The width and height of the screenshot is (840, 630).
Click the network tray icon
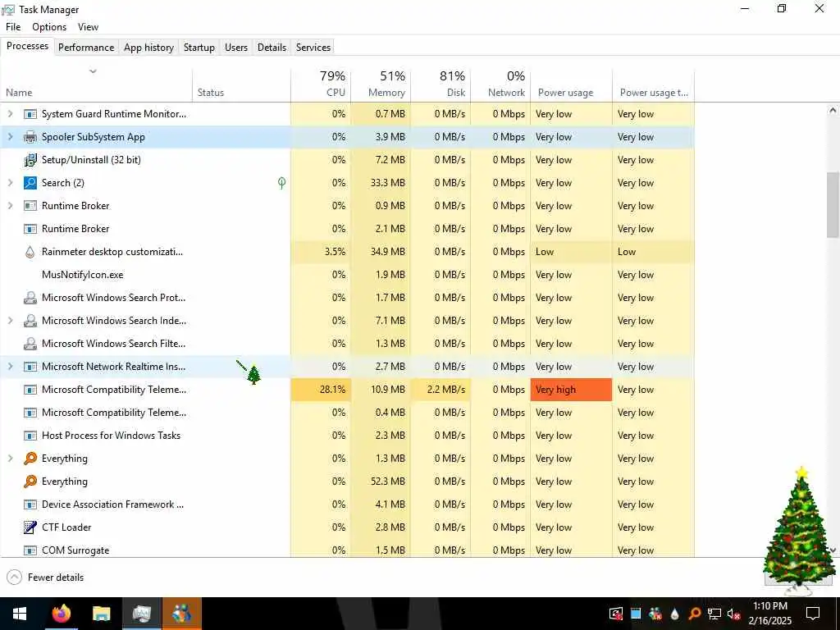(x=714, y=614)
